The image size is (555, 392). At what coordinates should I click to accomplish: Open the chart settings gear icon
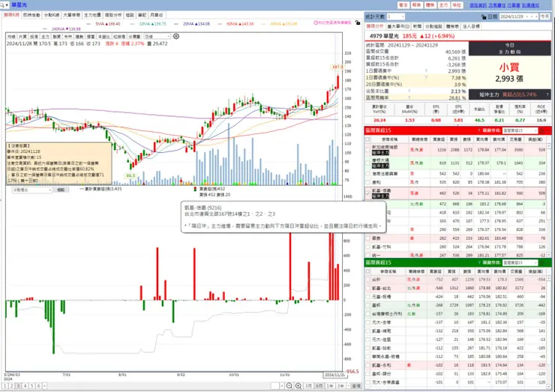pyautogui.click(x=176, y=36)
